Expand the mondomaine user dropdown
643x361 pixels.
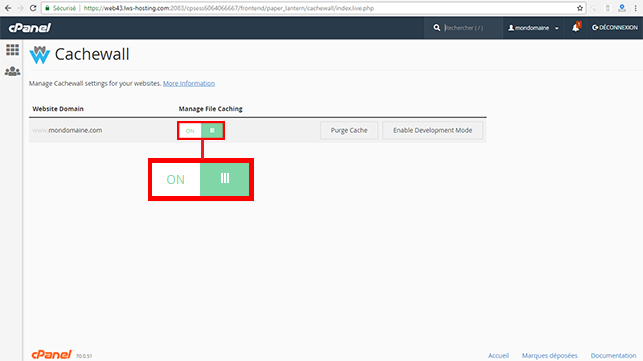[534, 28]
